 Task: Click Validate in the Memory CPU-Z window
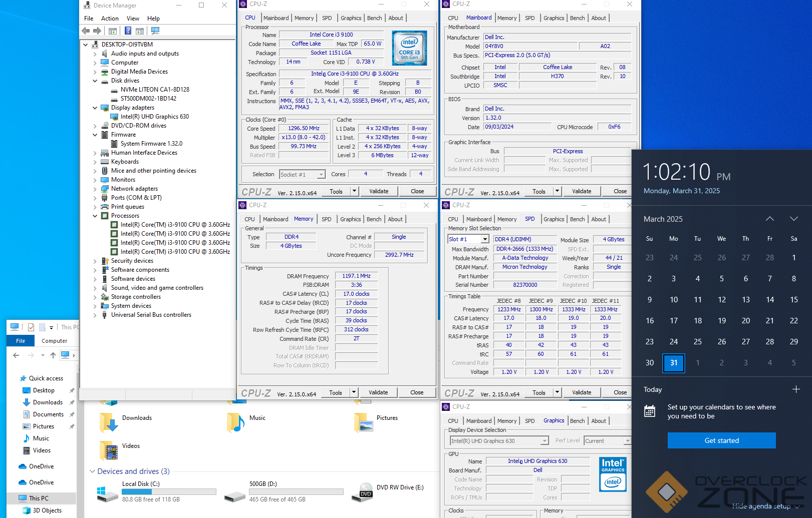(378, 392)
